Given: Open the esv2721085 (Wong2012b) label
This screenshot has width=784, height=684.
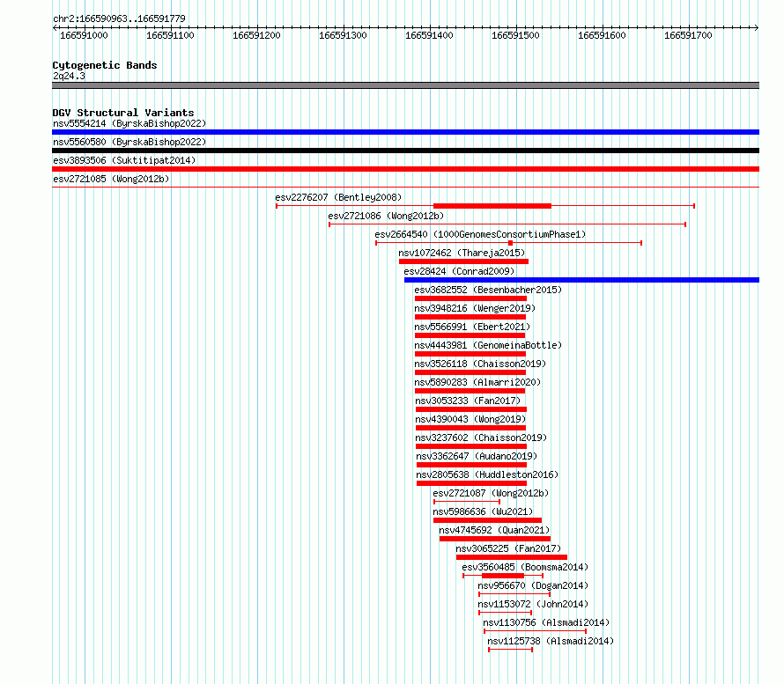Looking at the screenshot, I should click(x=111, y=179).
